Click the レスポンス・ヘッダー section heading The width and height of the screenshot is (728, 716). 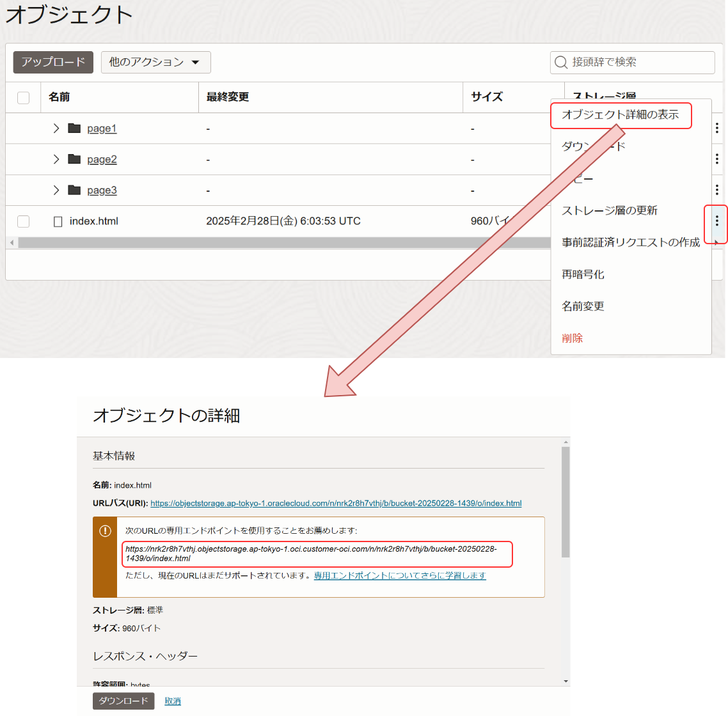coord(145,656)
